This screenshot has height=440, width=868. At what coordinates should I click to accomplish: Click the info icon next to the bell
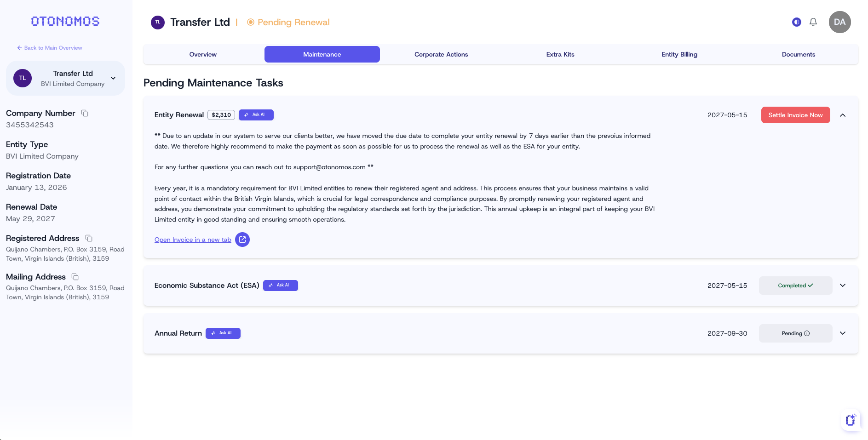pyautogui.click(x=796, y=22)
